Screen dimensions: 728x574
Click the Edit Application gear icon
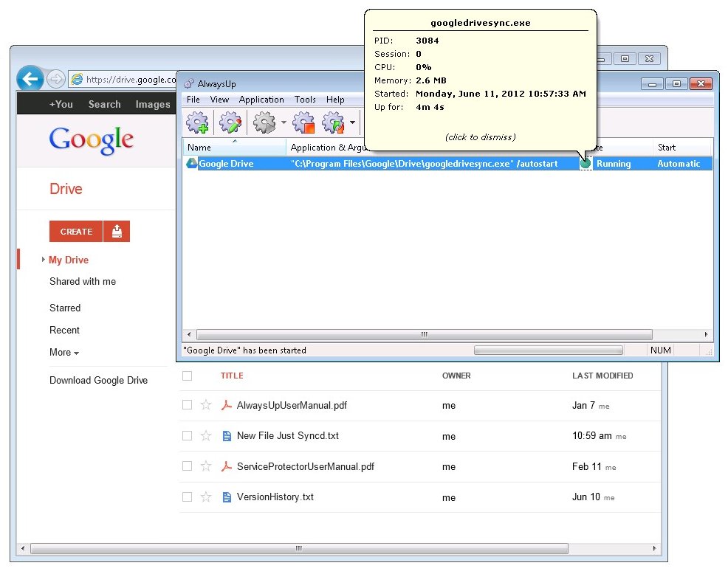[230, 122]
